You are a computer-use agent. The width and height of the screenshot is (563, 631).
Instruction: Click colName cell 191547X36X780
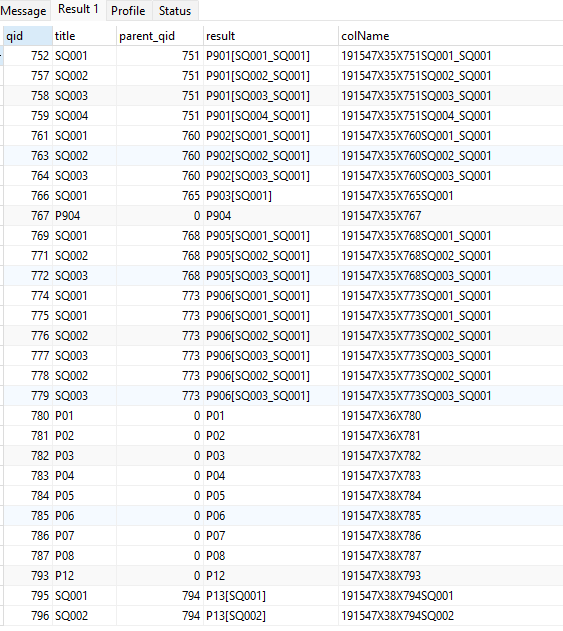(x=451, y=416)
